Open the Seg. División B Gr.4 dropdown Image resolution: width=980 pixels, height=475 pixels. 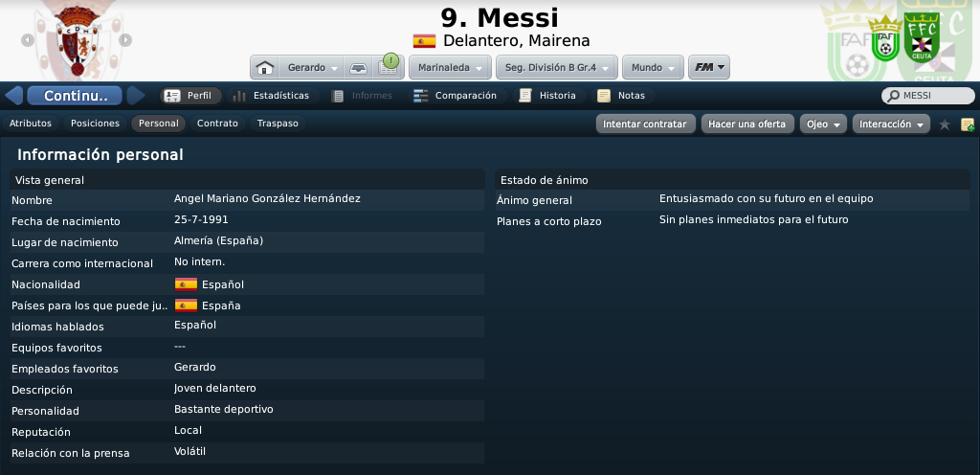tap(558, 68)
